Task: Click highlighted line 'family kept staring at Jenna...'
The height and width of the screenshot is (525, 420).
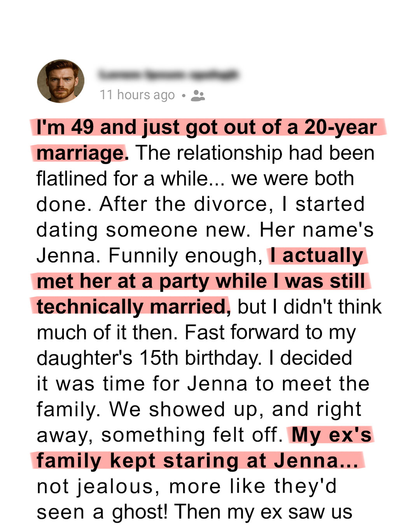Action: click(197, 461)
